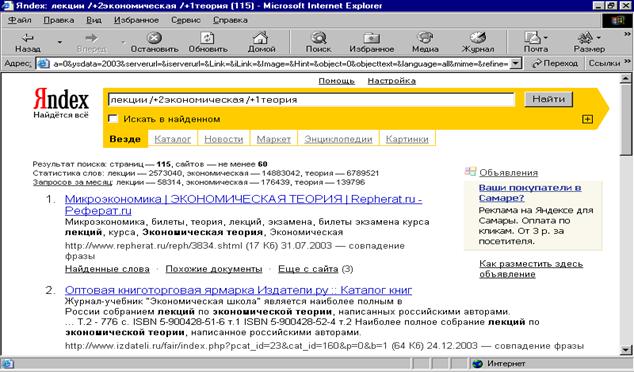Open the Похожие документы link

[x=214, y=269]
